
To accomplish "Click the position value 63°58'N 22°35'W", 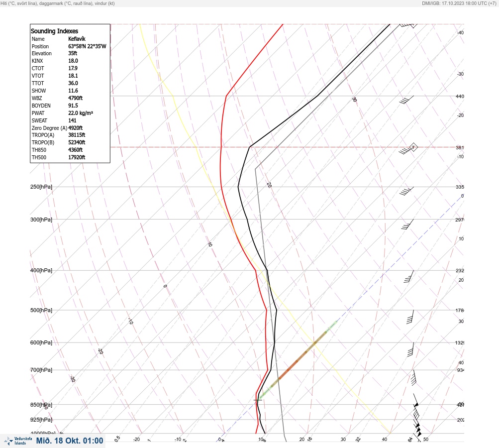I will [x=87, y=46].
